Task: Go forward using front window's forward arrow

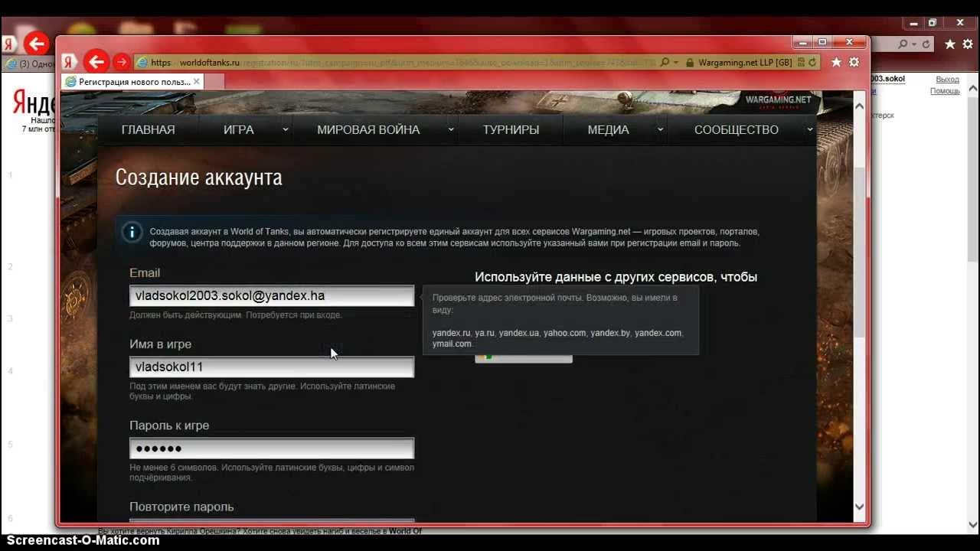Action: pyautogui.click(x=122, y=62)
